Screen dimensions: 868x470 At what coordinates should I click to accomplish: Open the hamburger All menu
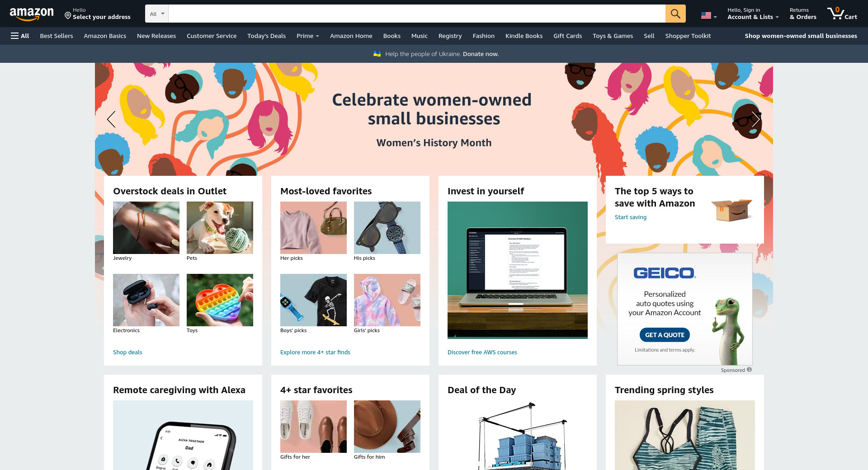point(20,36)
